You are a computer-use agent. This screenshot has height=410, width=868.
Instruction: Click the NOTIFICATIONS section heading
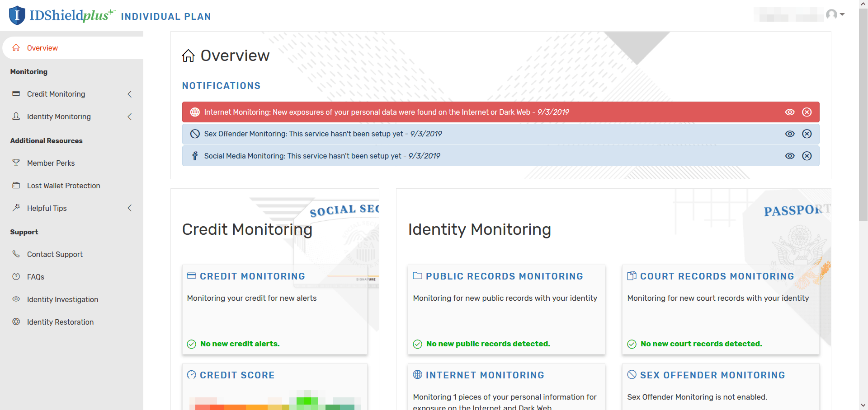[222, 86]
